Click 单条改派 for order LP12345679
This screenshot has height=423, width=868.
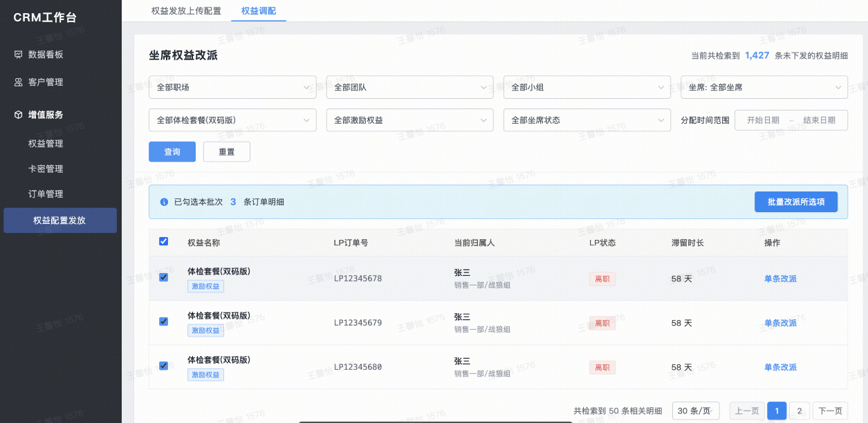[780, 323]
